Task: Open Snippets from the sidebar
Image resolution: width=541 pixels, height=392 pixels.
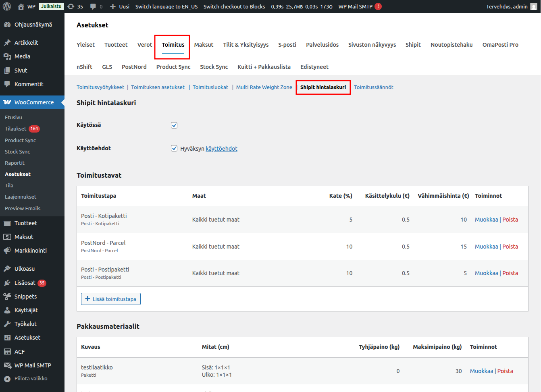Action: [x=25, y=297]
